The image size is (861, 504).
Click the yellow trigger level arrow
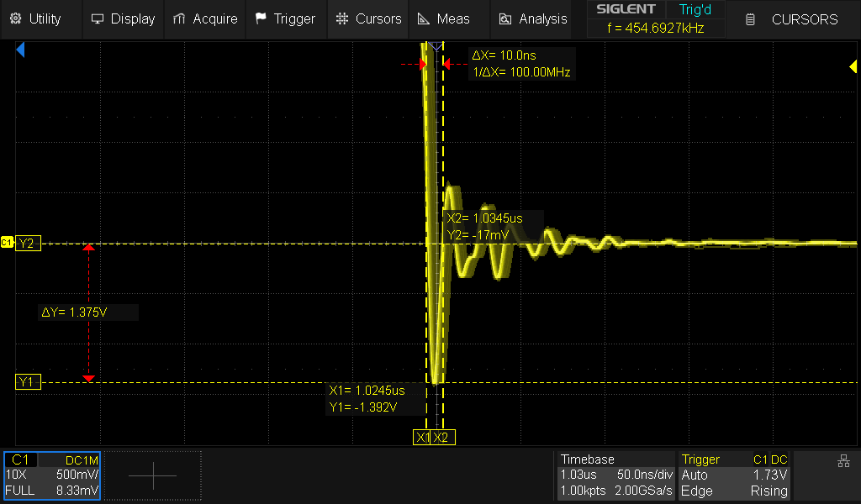click(852, 68)
